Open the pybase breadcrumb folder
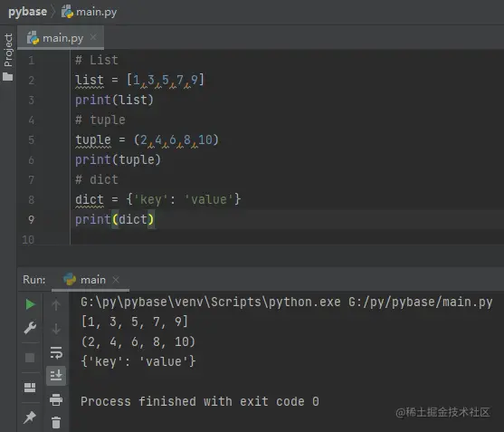The width and height of the screenshot is (504, 432). click(x=27, y=12)
